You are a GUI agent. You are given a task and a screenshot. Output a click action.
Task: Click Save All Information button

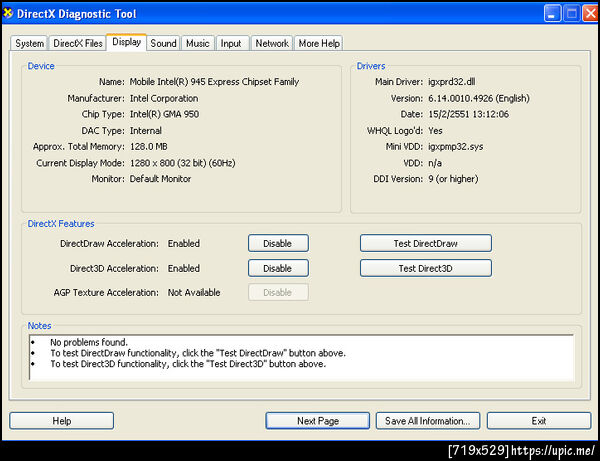pyautogui.click(x=428, y=421)
